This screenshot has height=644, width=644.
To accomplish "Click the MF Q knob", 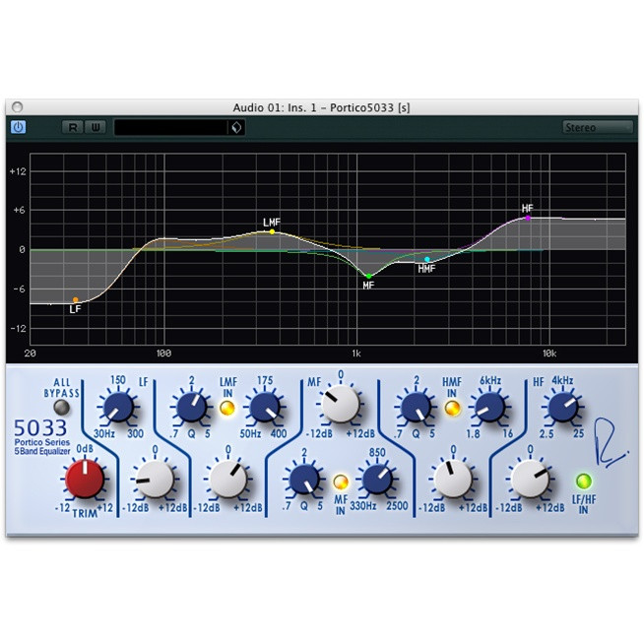I will [304, 479].
